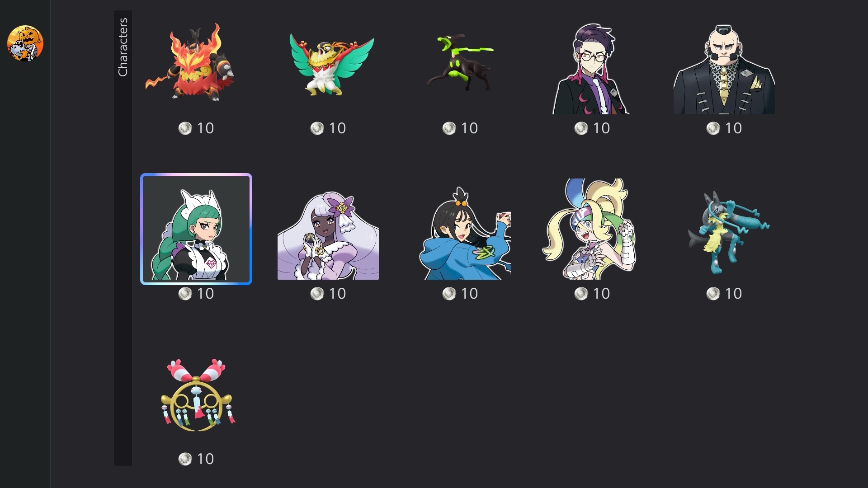Click platinum coin symbol under bald man icon
This screenshot has height=488, width=868.
click(x=713, y=128)
